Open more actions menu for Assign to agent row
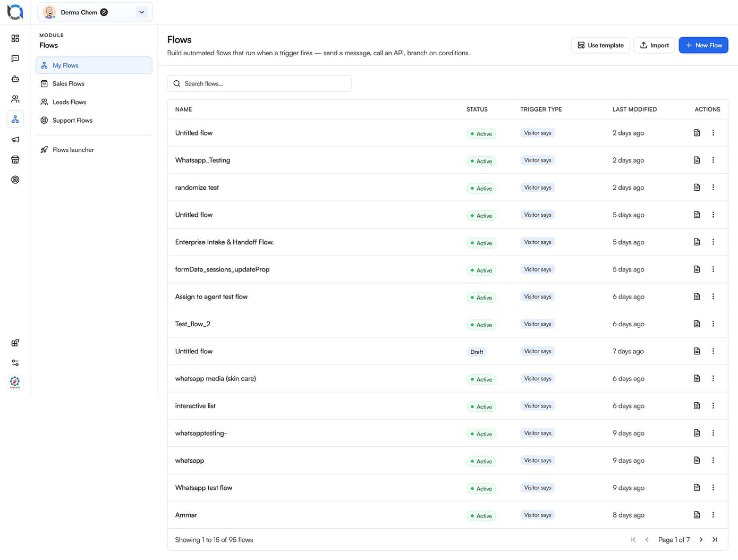This screenshot has width=738, height=560. (x=713, y=296)
